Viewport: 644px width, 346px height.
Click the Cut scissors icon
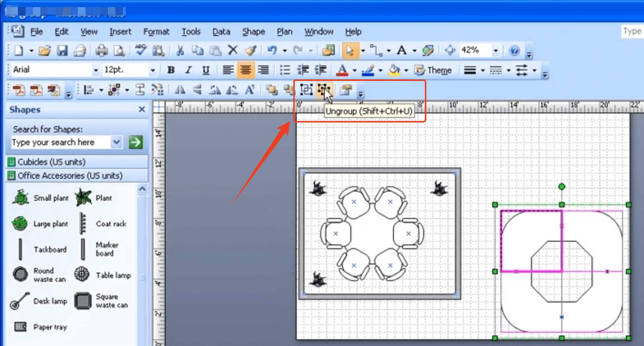pyautogui.click(x=180, y=51)
